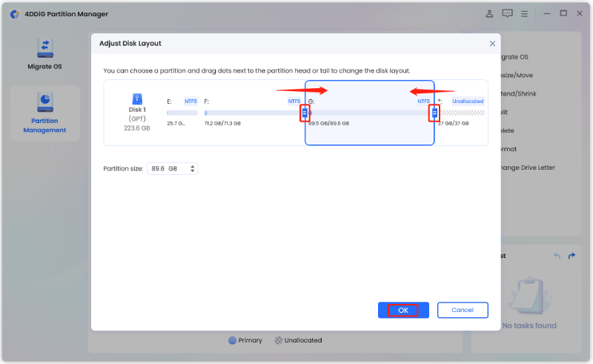
Task: Select the E: partition bar
Action: point(182,113)
